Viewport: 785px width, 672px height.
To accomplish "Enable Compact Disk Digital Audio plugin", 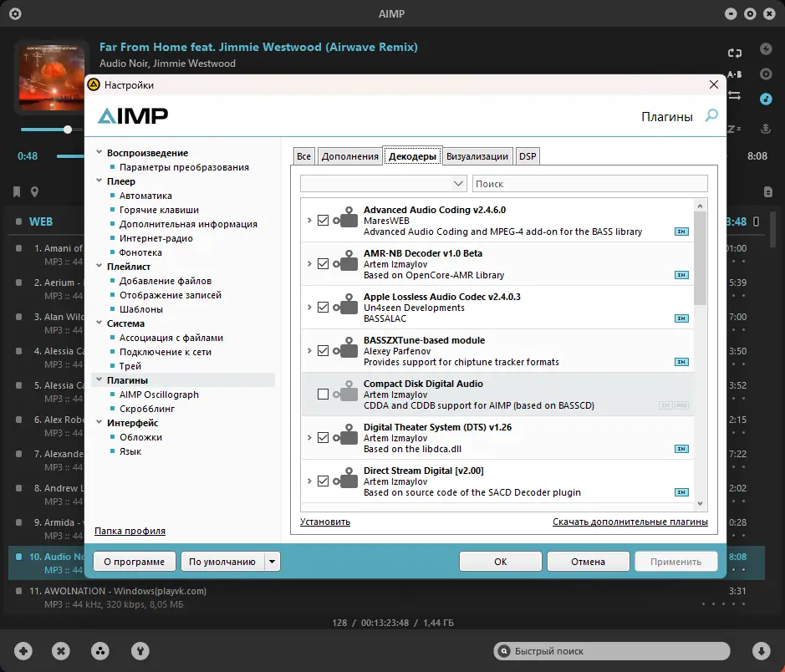I will coord(324,395).
